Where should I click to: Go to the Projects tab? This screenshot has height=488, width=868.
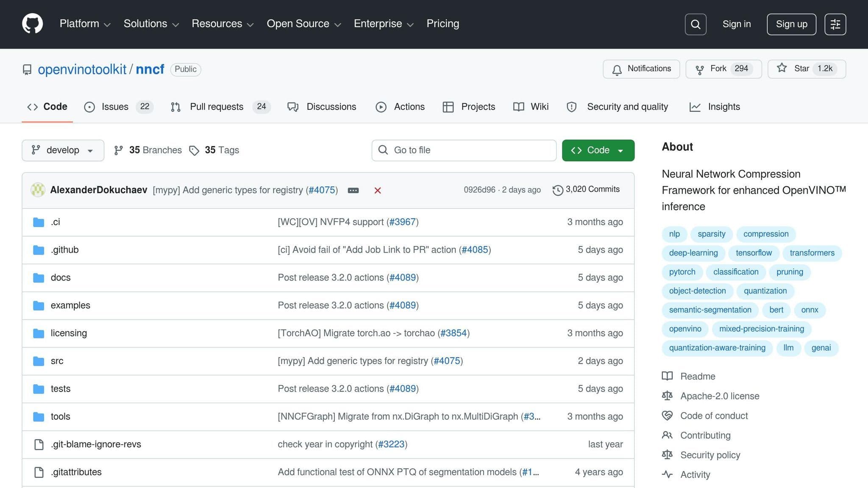point(469,107)
